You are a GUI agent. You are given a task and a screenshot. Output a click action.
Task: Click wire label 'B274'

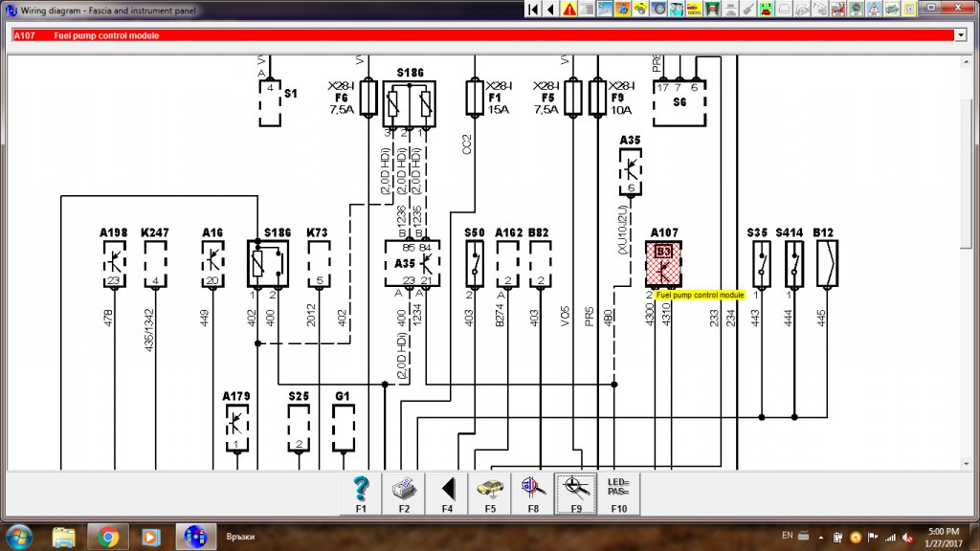(x=500, y=315)
